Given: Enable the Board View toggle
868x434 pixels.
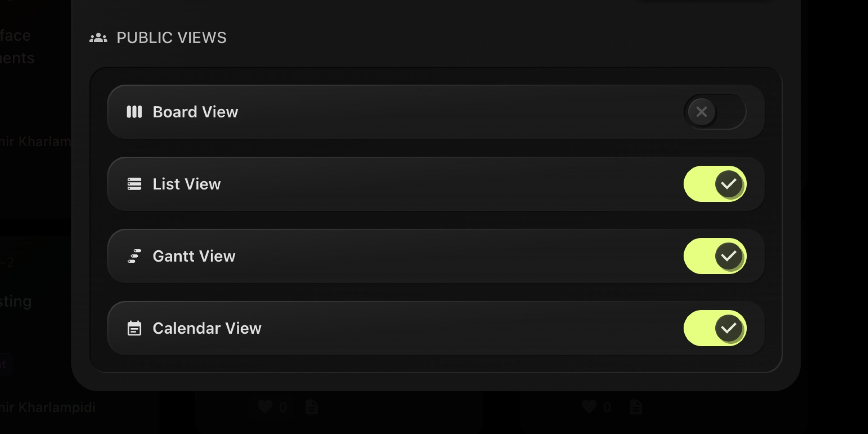Looking at the screenshot, I should pyautogui.click(x=715, y=112).
